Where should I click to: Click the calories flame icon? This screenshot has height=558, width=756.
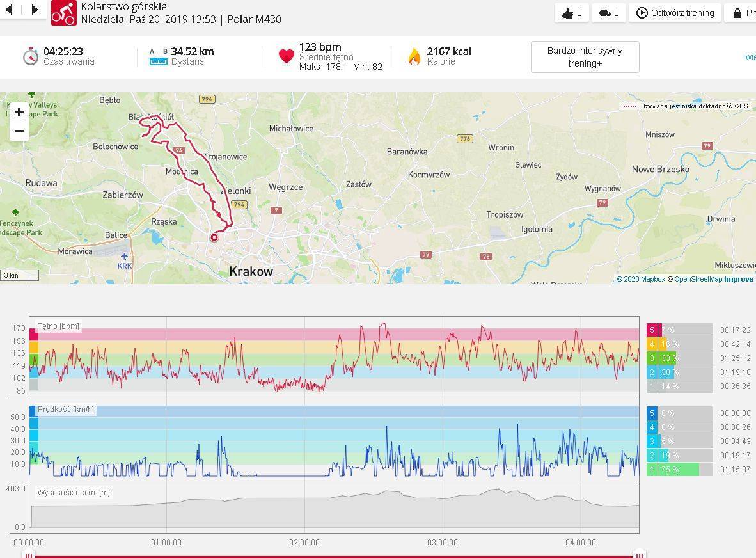(414, 56)
